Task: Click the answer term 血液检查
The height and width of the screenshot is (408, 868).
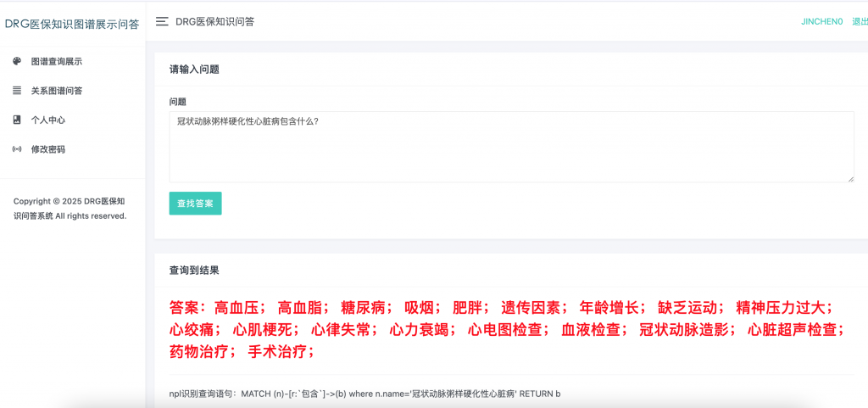Action: pos(591,330)
